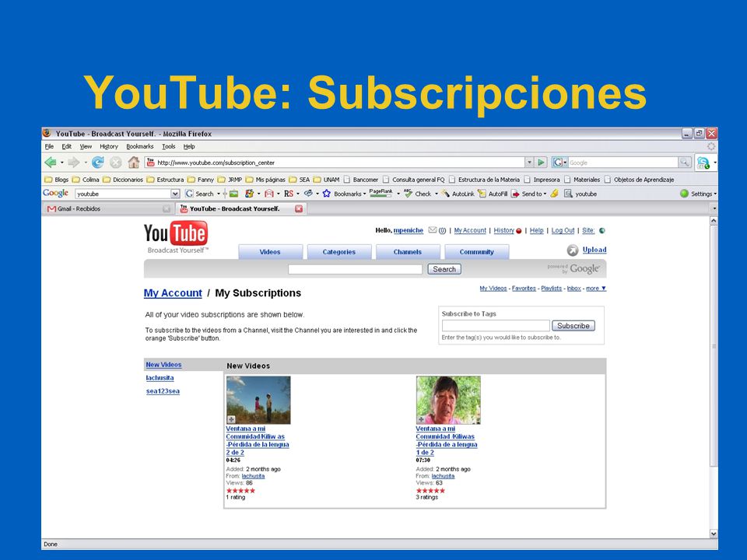Click the Stop loading icon
The width and height of the screenshot is (747, 560).
click(116, 163)
